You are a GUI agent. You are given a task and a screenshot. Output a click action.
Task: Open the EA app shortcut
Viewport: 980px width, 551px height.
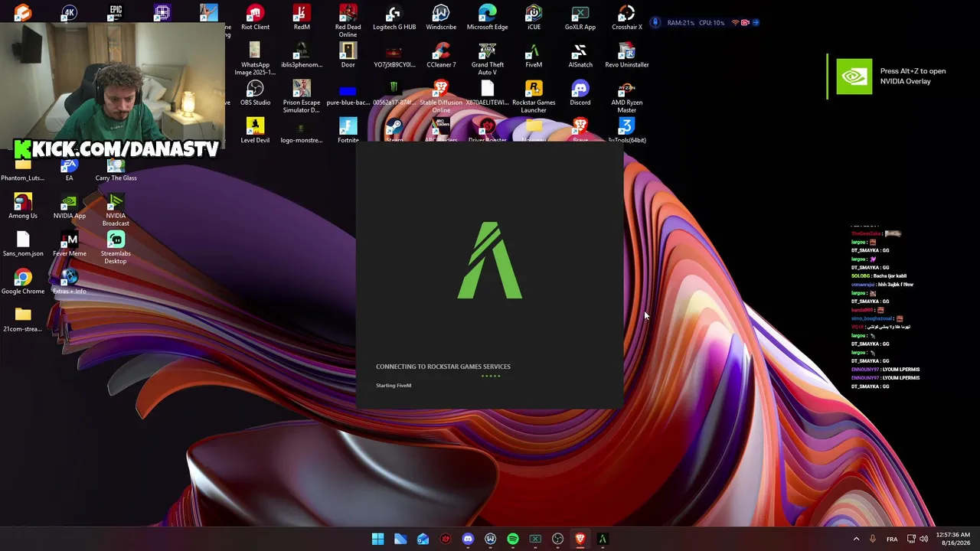[x=69, y=168]
